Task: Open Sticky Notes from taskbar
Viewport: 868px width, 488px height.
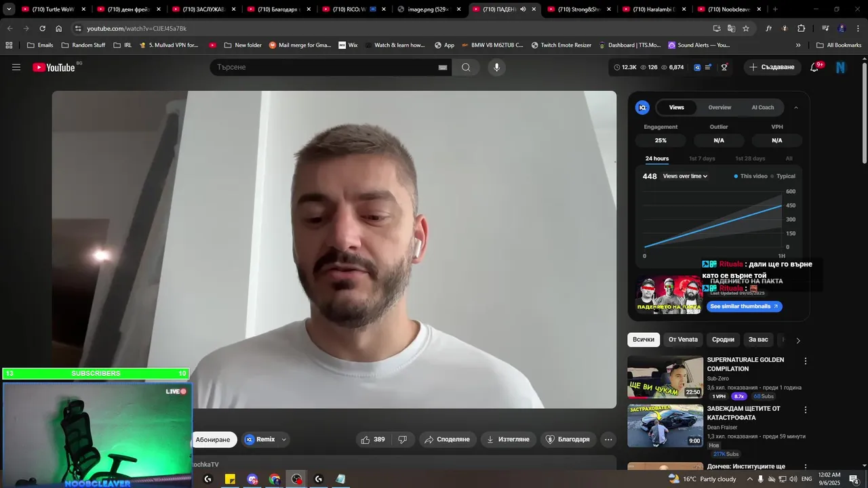Action: 230,479
